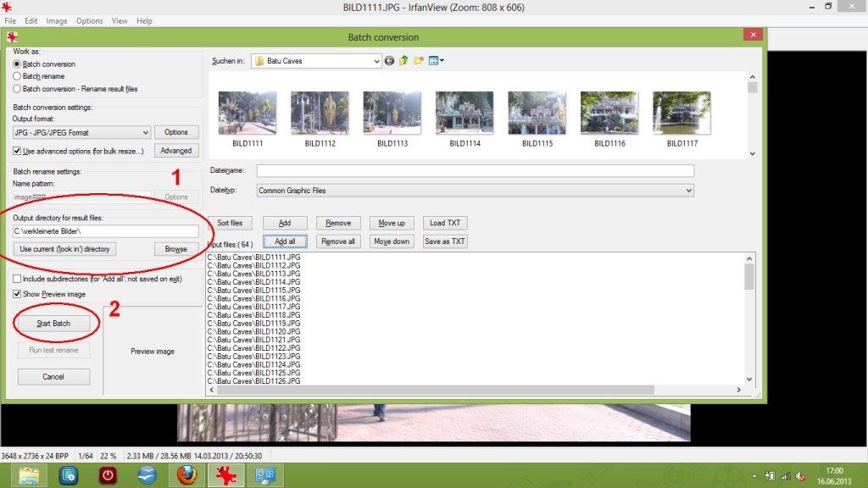Viewport: 868px width, 488px height.
Task: Go up one folder level icon
Action: click(403, 61)
